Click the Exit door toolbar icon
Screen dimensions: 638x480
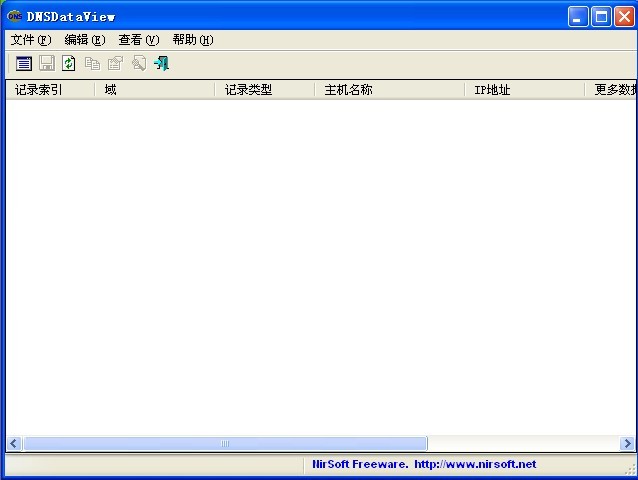pos(162,63)
